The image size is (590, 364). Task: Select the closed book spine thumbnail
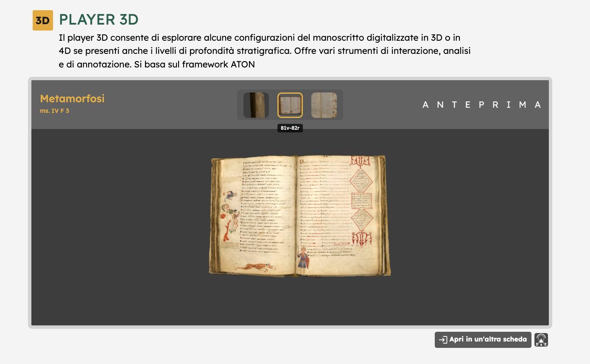(256, 105)
